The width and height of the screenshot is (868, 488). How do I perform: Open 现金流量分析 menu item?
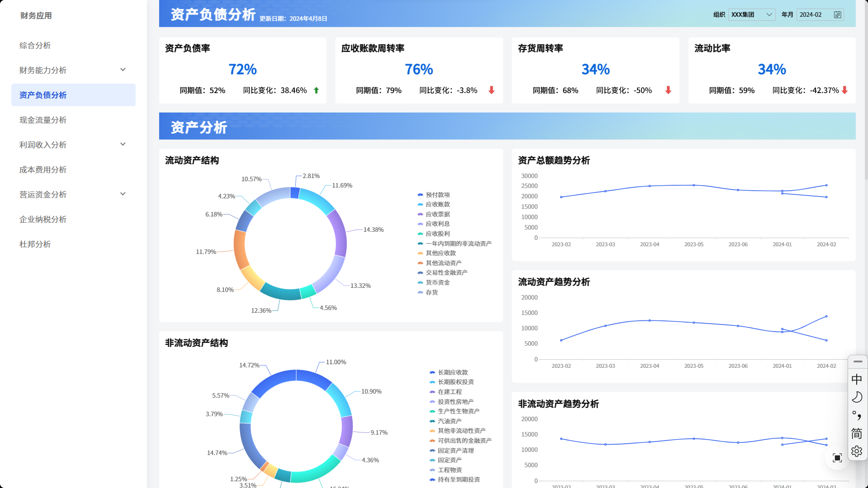pos(43,120)
